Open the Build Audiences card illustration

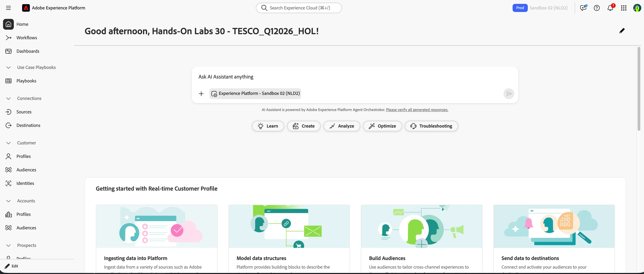click(x=421, y=226)
